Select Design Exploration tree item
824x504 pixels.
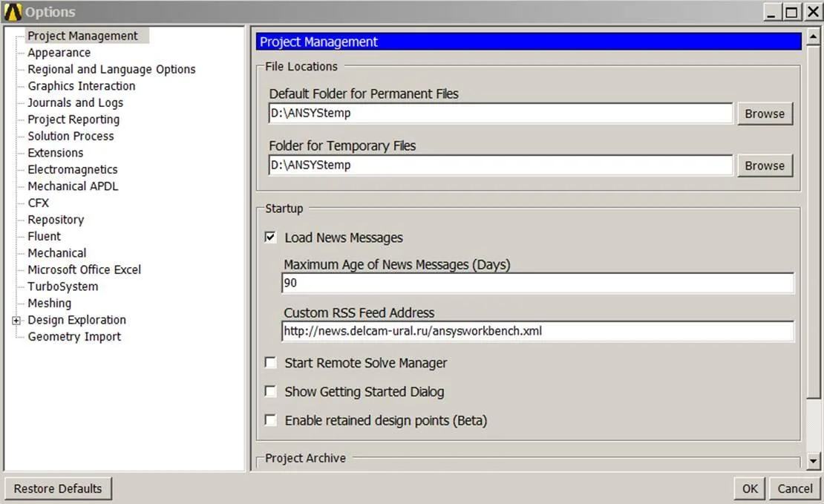76,320
